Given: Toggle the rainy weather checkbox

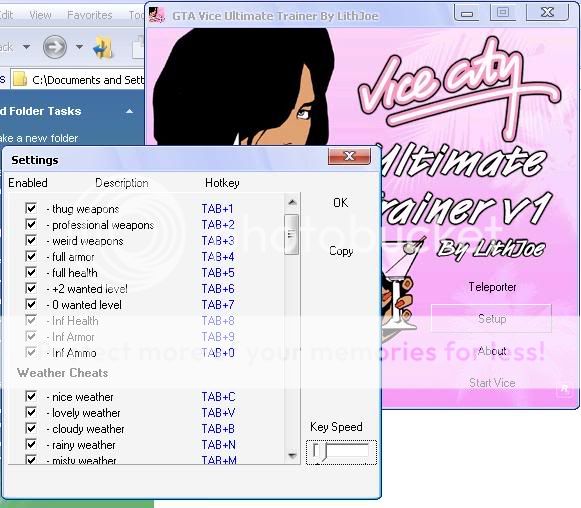Looking at the screenshot, I should tap(31, 444).
